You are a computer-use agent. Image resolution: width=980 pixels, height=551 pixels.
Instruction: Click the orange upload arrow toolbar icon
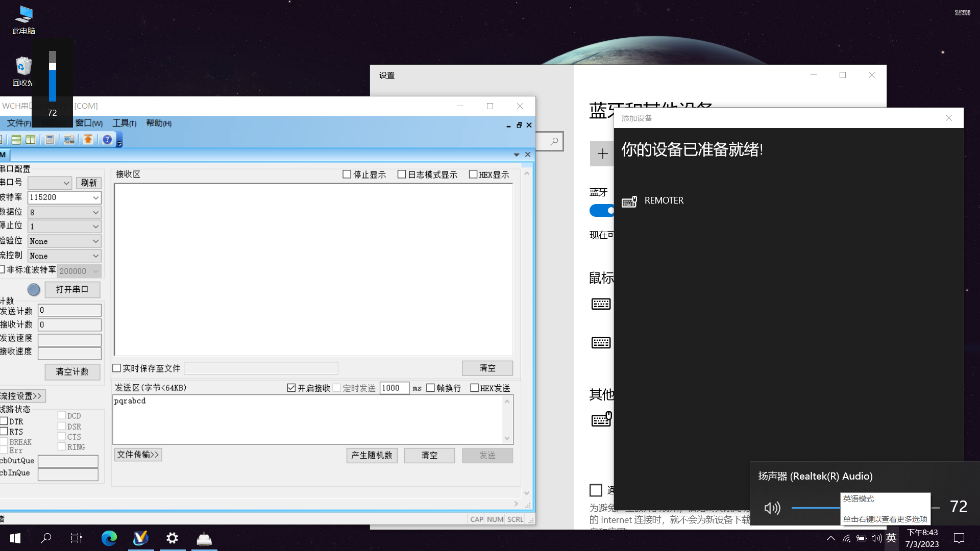88,139
